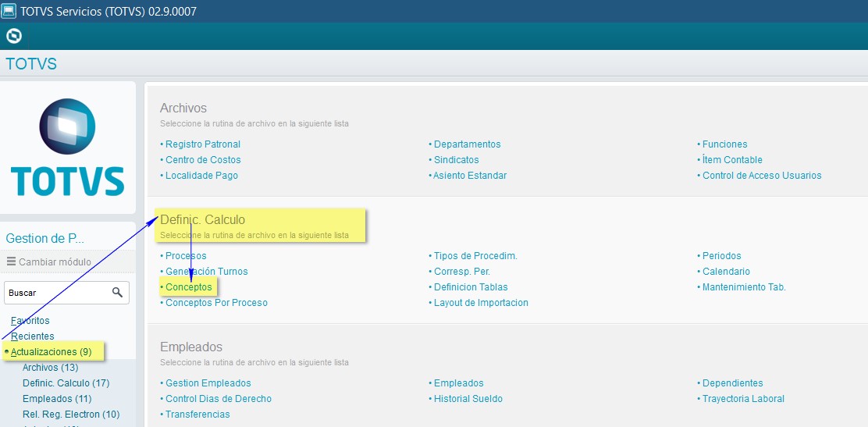Image resolution: width=868 pixels, height=427 pixels.
Task: Open Trayectoria Laboral routine
Action: click(743, 398)
